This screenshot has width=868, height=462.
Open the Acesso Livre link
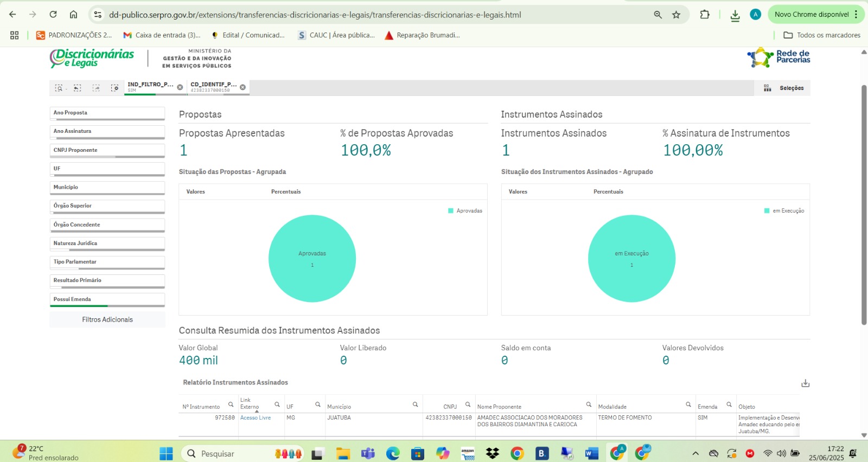click(256, 418)
